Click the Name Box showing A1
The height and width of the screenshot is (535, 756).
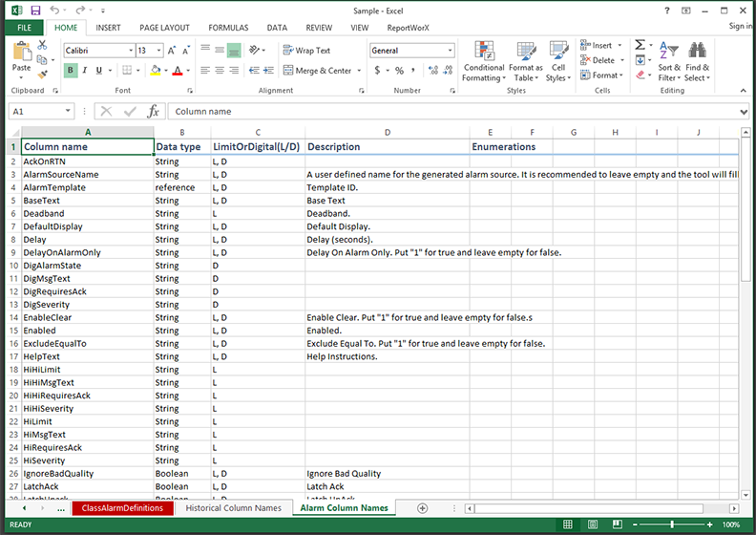[x=38, y=112]
